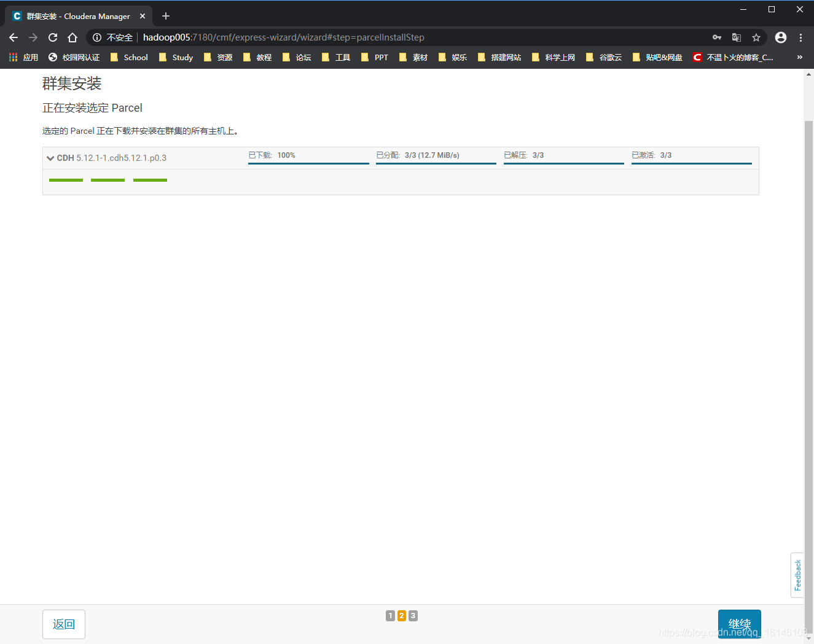Open saved password key icon

[717, 37]
